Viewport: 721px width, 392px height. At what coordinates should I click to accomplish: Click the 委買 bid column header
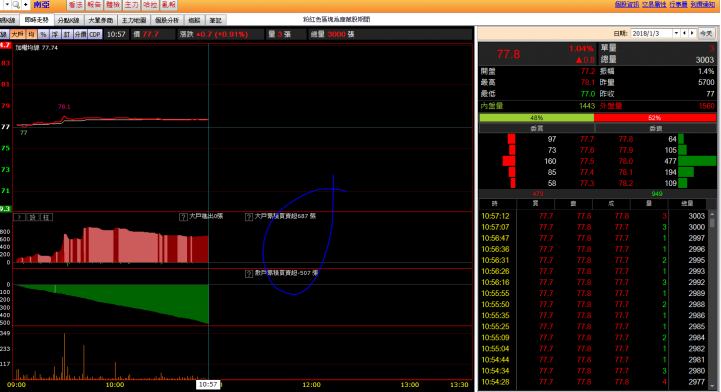(537, 129)
